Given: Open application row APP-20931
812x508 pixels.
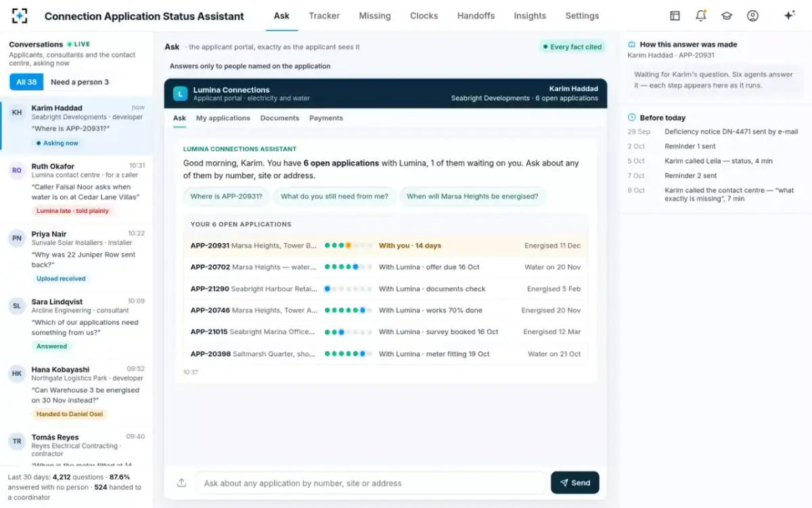Looking at the screenshot, I should click(x=385, y=246).
